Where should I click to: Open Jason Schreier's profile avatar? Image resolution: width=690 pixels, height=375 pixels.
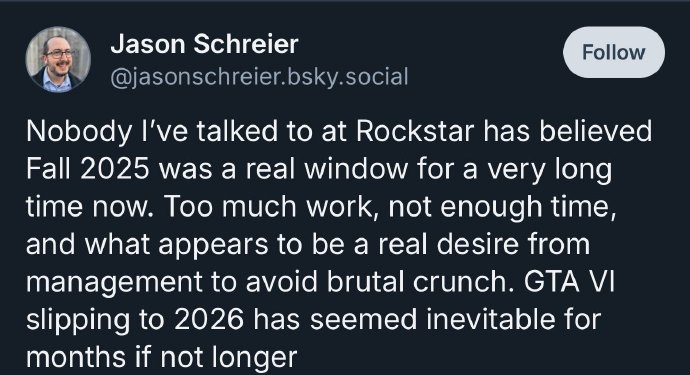(x=58, y=59)
